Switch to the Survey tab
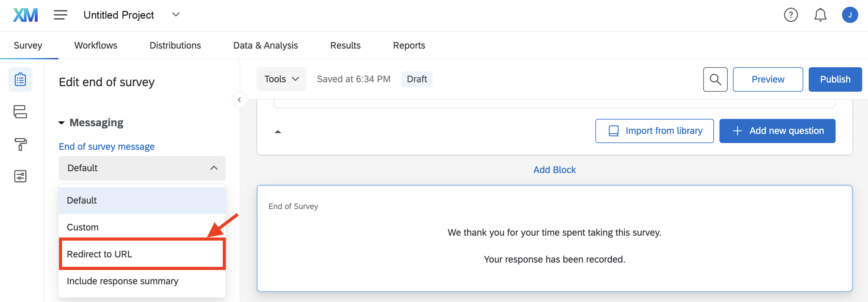Screen dimensions: 868x302 [28, 46]
